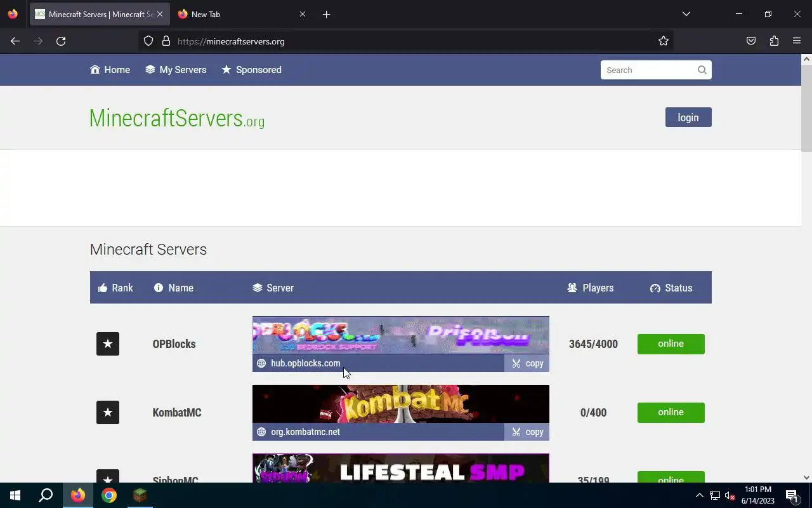Click the online status for KombatMC
812x508 pixels.
coord(671,412)
